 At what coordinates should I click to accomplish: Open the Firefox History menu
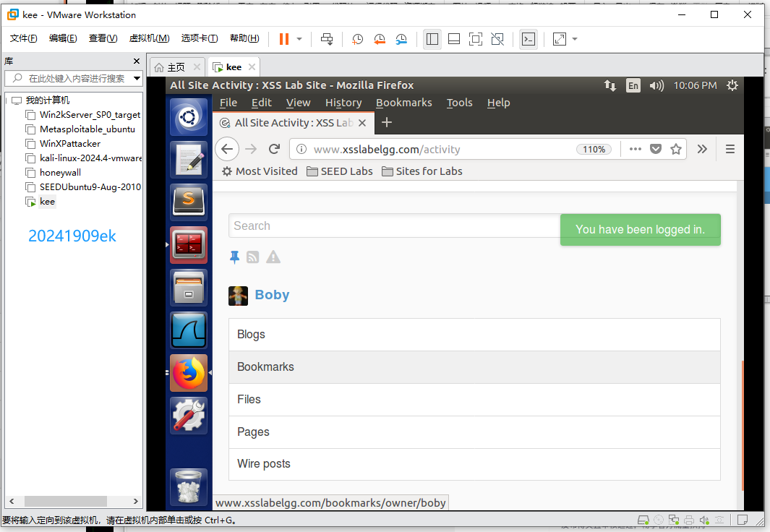tap(343, 103)
